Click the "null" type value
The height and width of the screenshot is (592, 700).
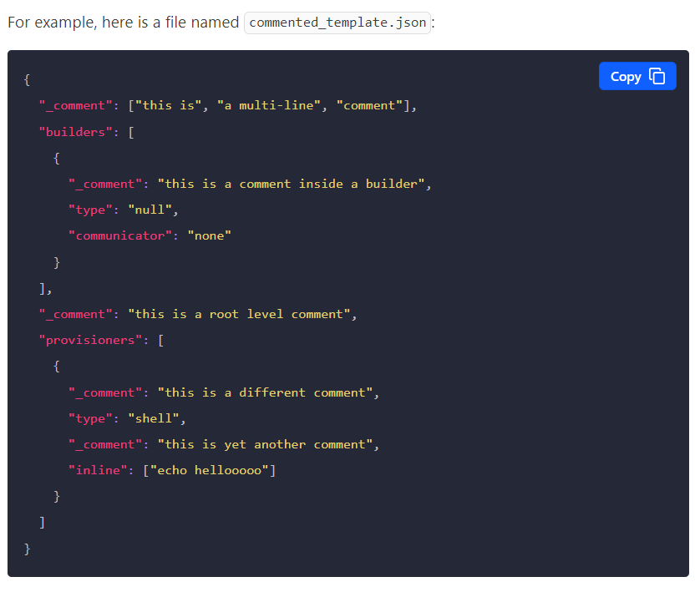150,210
